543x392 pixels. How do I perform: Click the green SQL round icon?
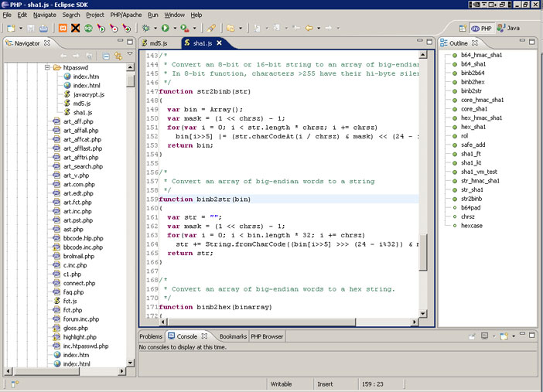88,28
